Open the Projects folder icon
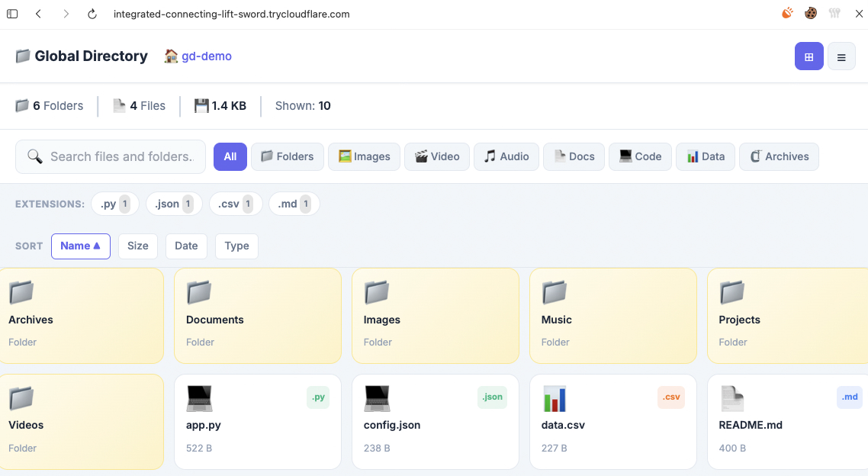Viewport: 868px width, 476px height. (732, 292)
